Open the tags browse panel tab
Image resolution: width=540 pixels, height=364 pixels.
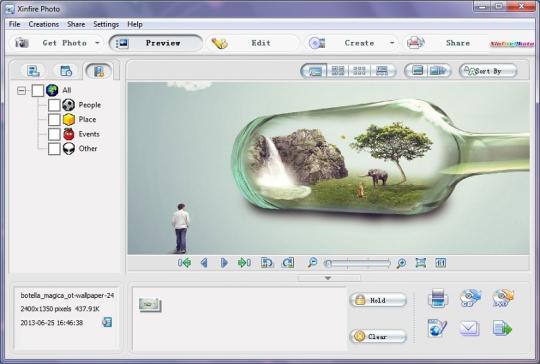click(x=98, y=71)
